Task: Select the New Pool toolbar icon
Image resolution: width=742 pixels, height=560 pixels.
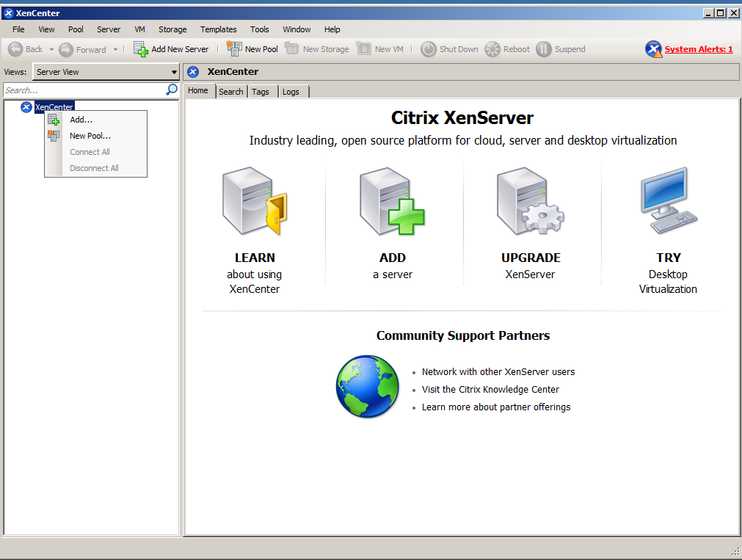Action: pyautogui.click(x=236, y=48)
